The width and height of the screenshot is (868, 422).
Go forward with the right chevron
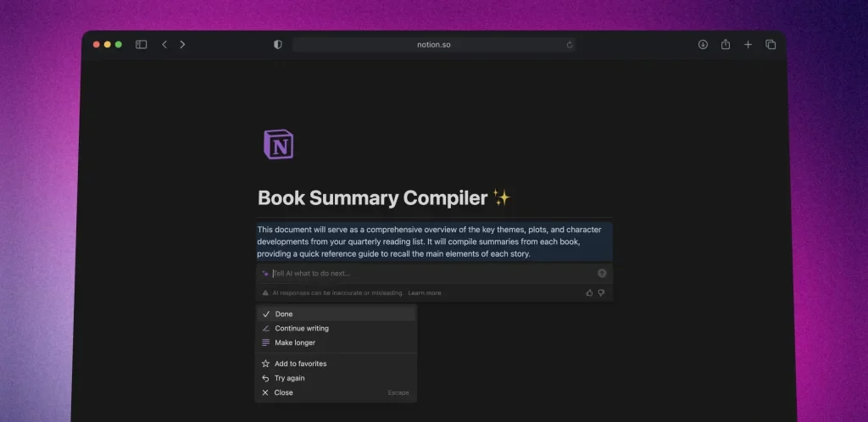click(x=182, y=44)
